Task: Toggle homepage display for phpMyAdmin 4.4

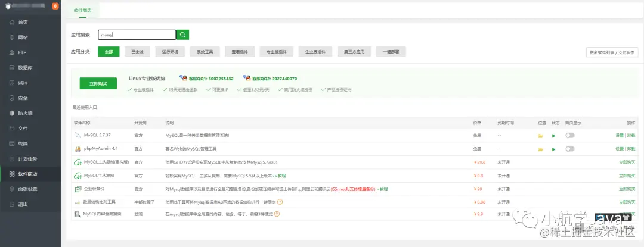Action: (x=569, y=149)
